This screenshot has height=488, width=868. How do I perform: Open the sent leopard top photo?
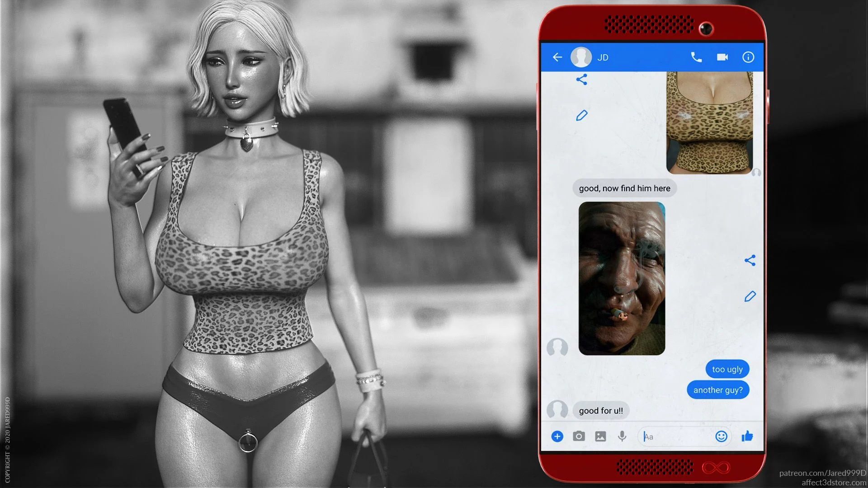(x=709, y=123)
